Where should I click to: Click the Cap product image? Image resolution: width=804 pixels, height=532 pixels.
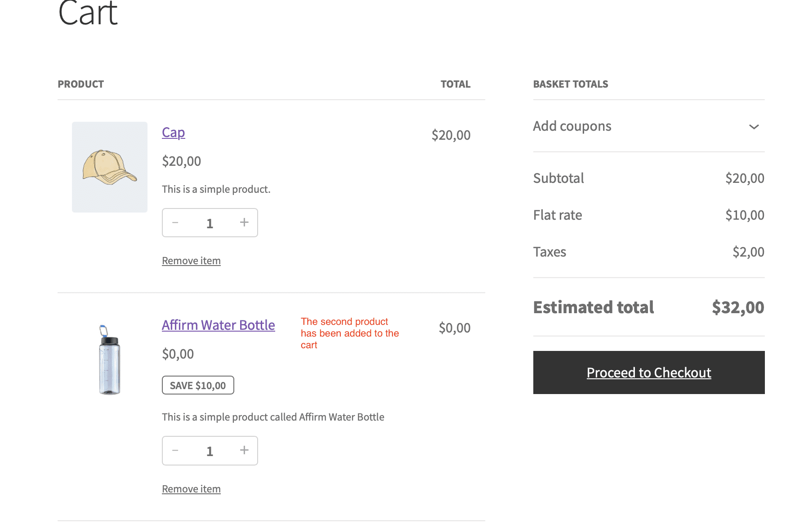coord(110,167)
